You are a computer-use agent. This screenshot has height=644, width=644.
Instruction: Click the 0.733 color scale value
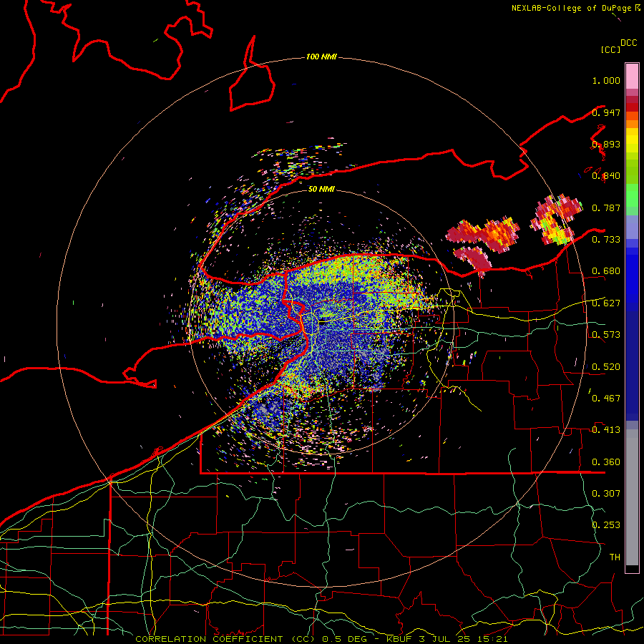click(606, 240)
